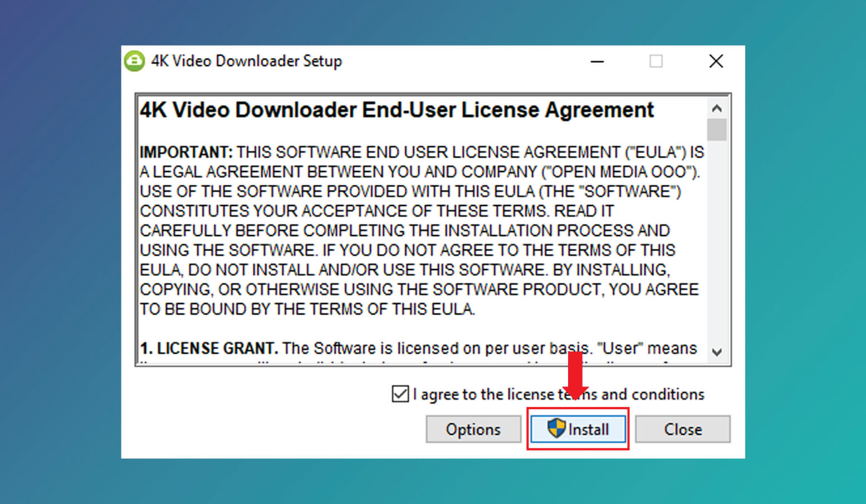Click the license scrollbar down arrow
Screen dimensions: 866x504
717,352
